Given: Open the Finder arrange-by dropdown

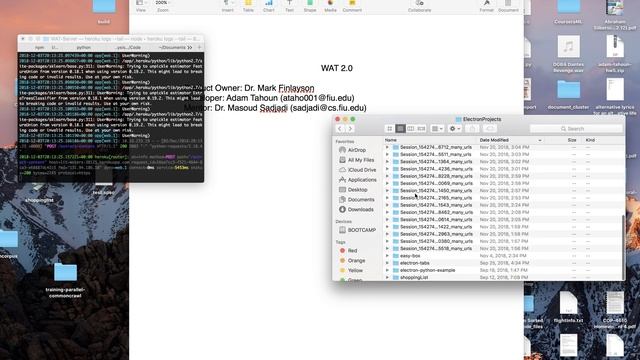Looking at the screenshot, I should pyautogui.click(x=437, y=129).
